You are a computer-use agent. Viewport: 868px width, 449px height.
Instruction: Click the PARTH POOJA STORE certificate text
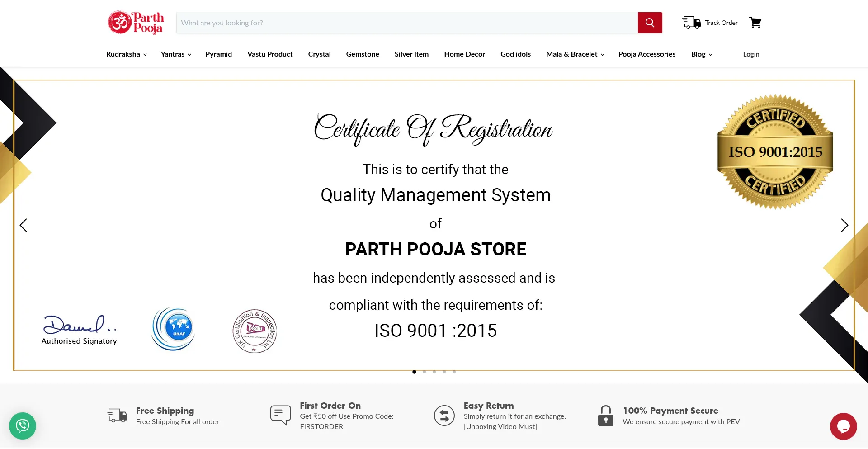[x=436, y=249]
